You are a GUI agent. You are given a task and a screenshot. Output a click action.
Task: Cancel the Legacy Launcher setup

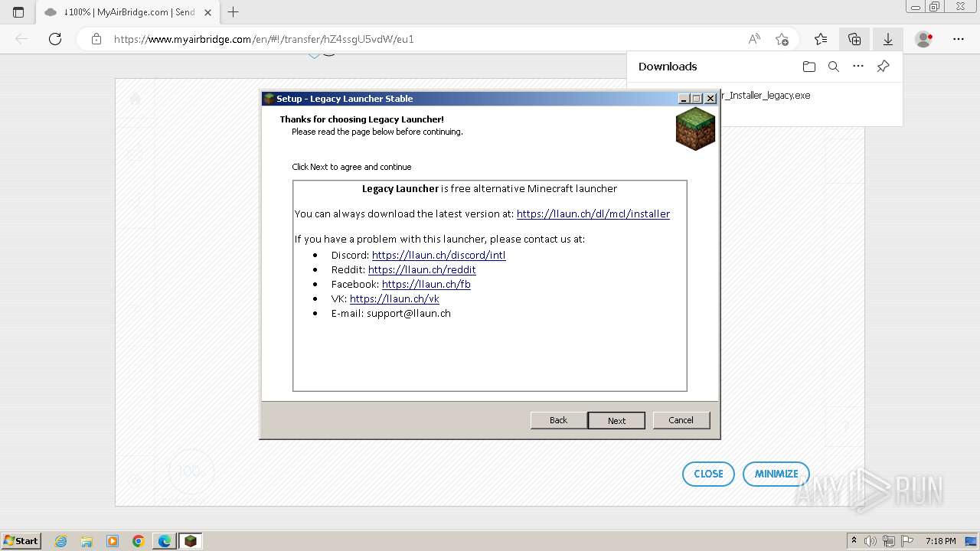(681, 420)
